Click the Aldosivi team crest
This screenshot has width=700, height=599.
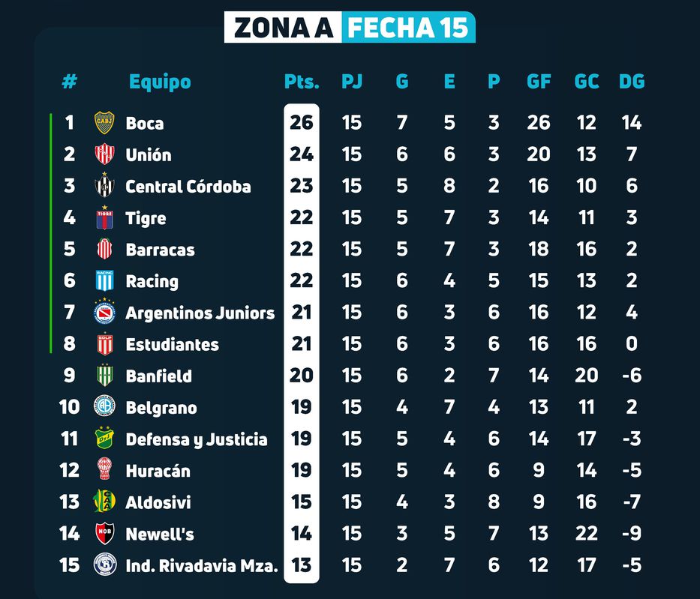[104, 502]
